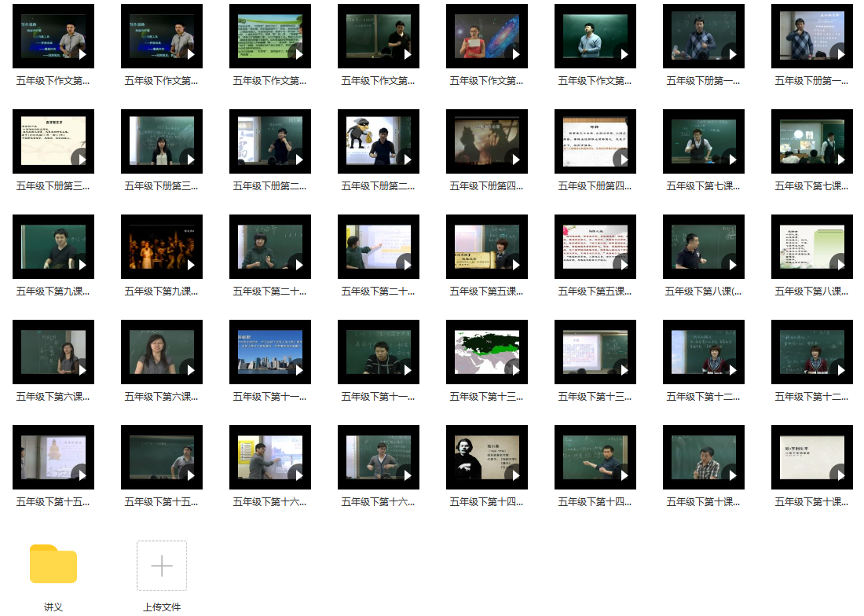864x616 pixels.
Task: Open video of woman in red scarf
Action: [703, 352]
